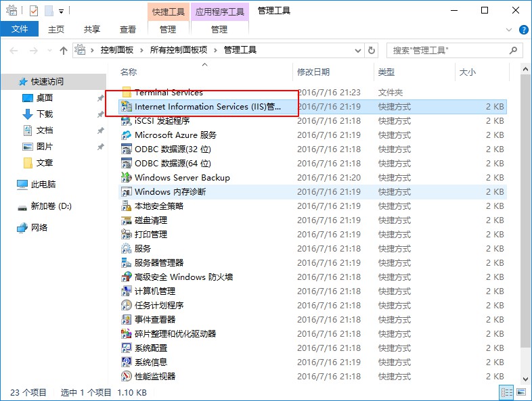Click the 碎片整理和优化驱动器 icon
Screen dimensions: 532x401
pos(127,334)
